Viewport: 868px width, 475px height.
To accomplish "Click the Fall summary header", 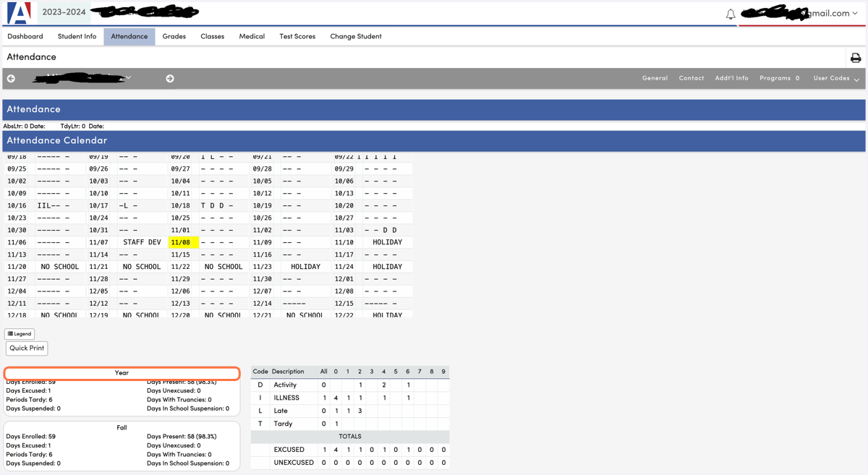I will pos(122,427).
